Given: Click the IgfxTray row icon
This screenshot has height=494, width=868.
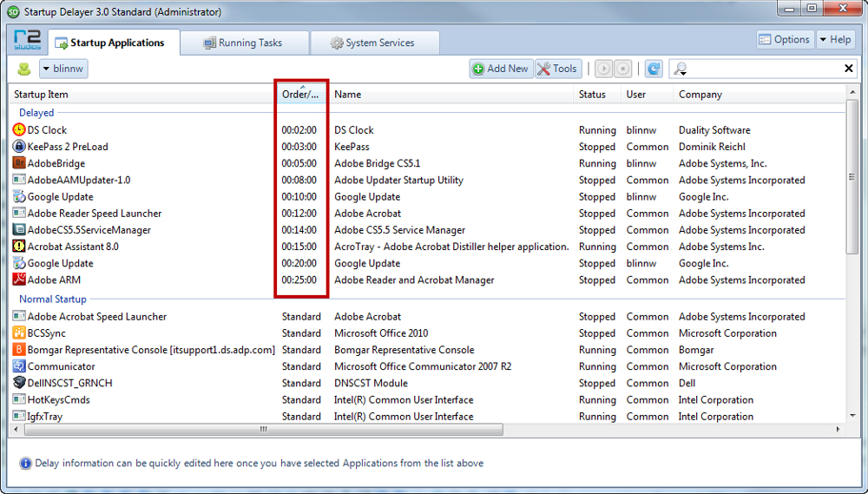Looking at the screenshot, I should pos(19,416).
